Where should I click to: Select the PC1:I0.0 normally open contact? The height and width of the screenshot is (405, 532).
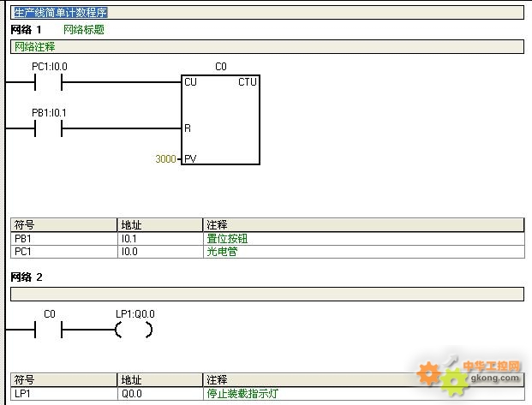point(49,82)
